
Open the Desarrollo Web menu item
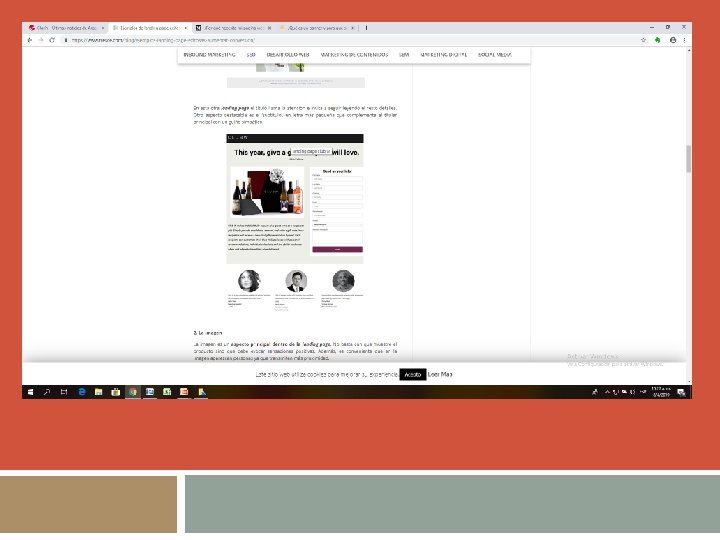click(288, 55)
